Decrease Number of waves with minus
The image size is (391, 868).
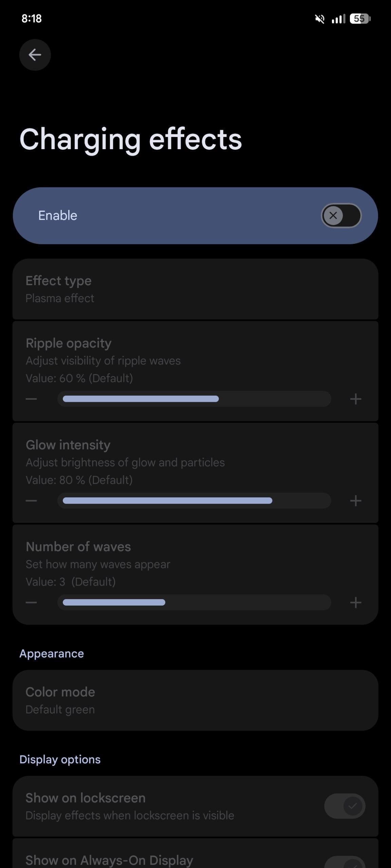click(x=31, y=603)
